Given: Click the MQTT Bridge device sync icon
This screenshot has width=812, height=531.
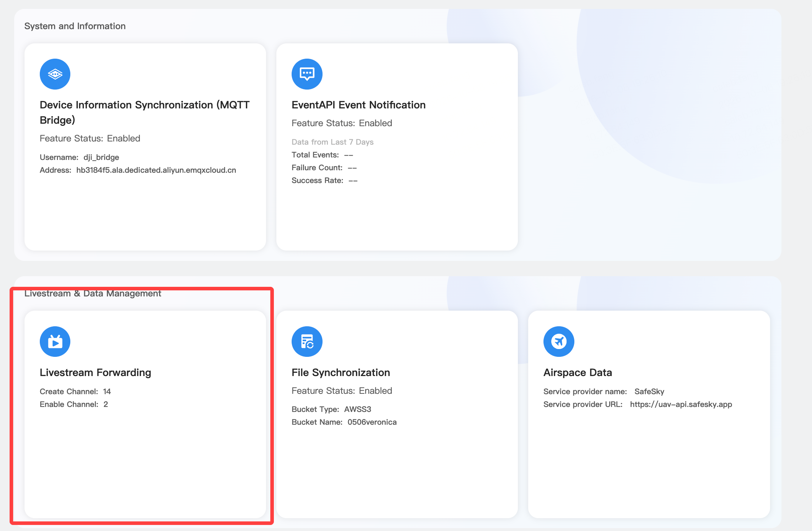Looking at the screenshot, I should 55,74.
